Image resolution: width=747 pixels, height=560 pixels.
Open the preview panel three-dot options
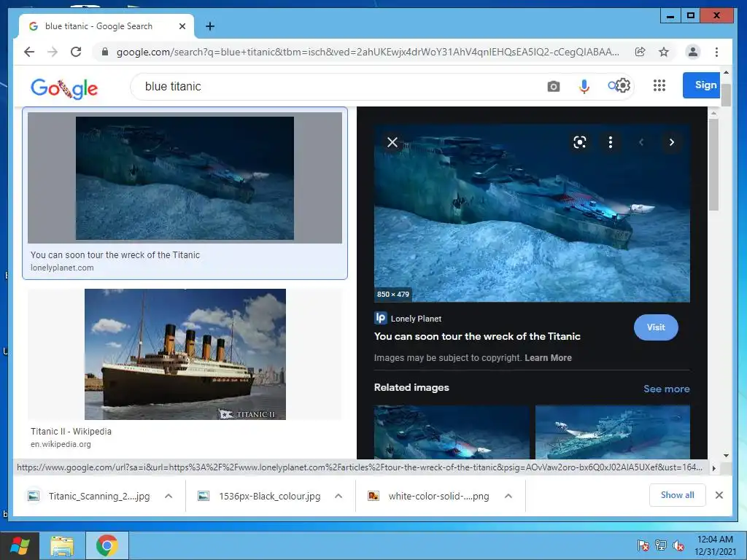611,142
